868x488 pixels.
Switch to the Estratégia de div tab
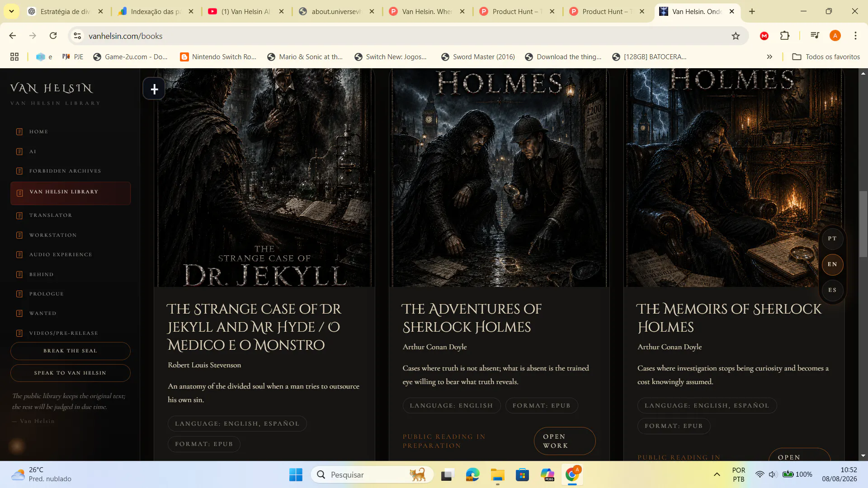pyautogui.click(x=66, y=12)
